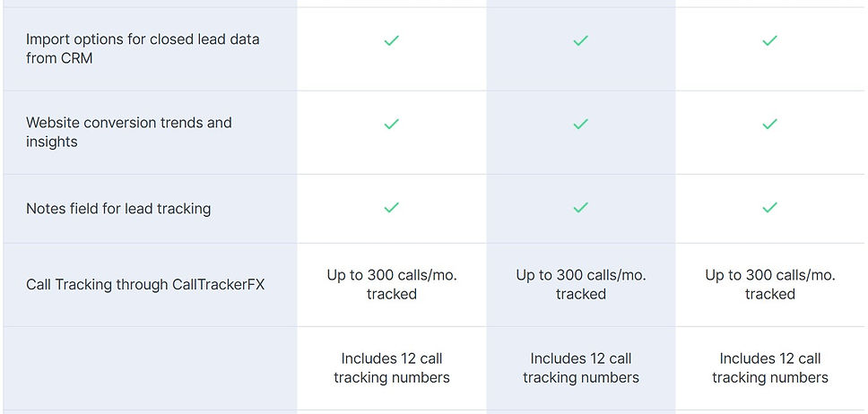Screen dimensions: 868x414
Task: Click first-column checkmark for website conversion trends
Action: pyautogui.click(x=391, y=125)
